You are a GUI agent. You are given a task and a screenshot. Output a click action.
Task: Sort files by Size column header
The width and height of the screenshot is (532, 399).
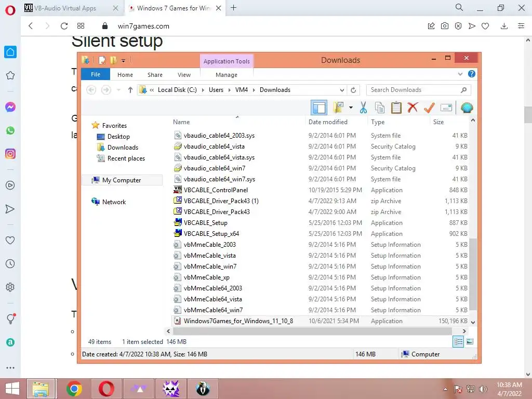tap(438, 122)
